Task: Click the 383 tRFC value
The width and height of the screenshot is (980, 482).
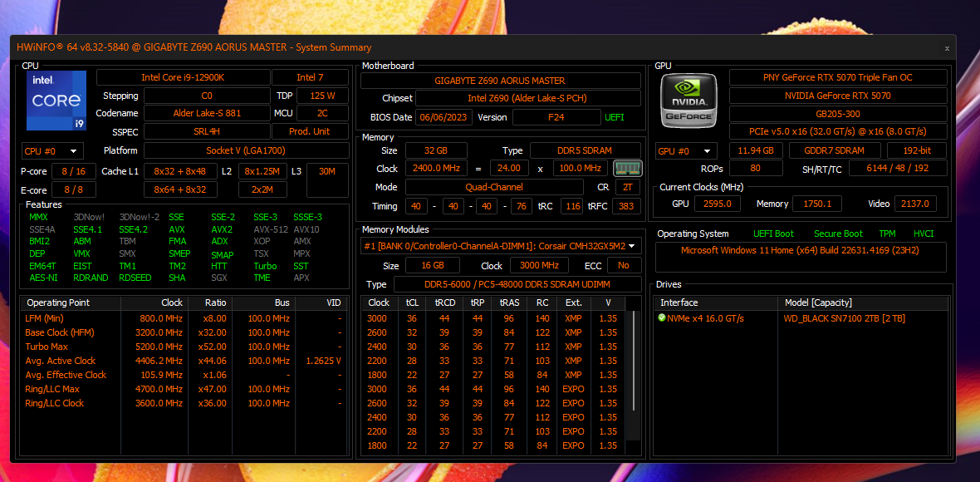Action: tap(626, 205)
